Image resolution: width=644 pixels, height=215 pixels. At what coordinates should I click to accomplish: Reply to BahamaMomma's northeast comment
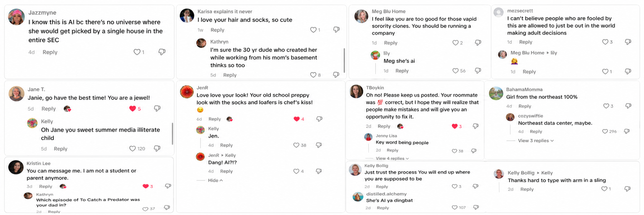(x=525, y=106)
